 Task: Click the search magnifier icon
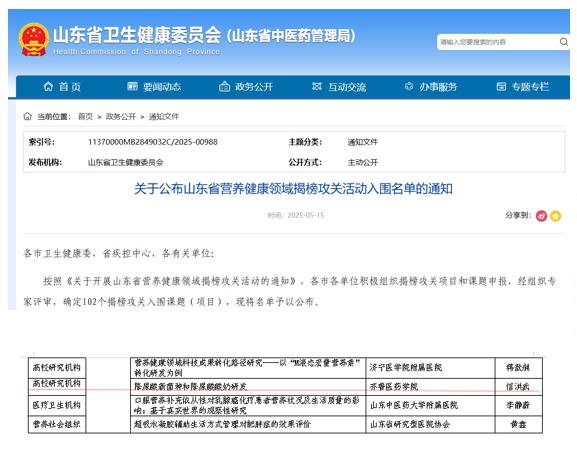point(563,42)
